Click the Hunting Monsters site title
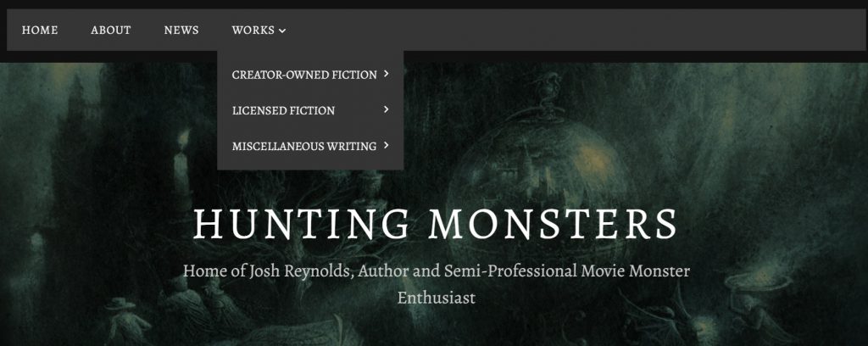 tap(435, 224)
